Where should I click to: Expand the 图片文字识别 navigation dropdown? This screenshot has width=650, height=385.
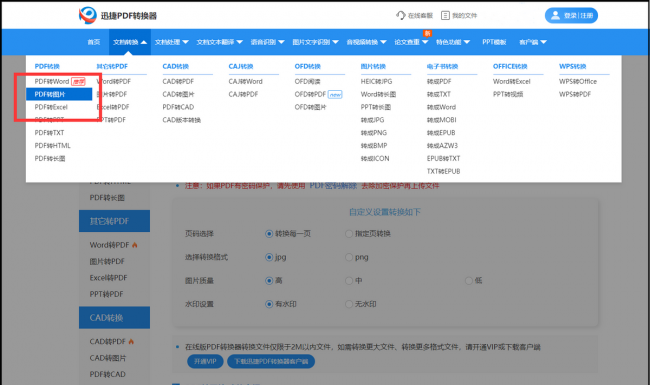[315, 42]
